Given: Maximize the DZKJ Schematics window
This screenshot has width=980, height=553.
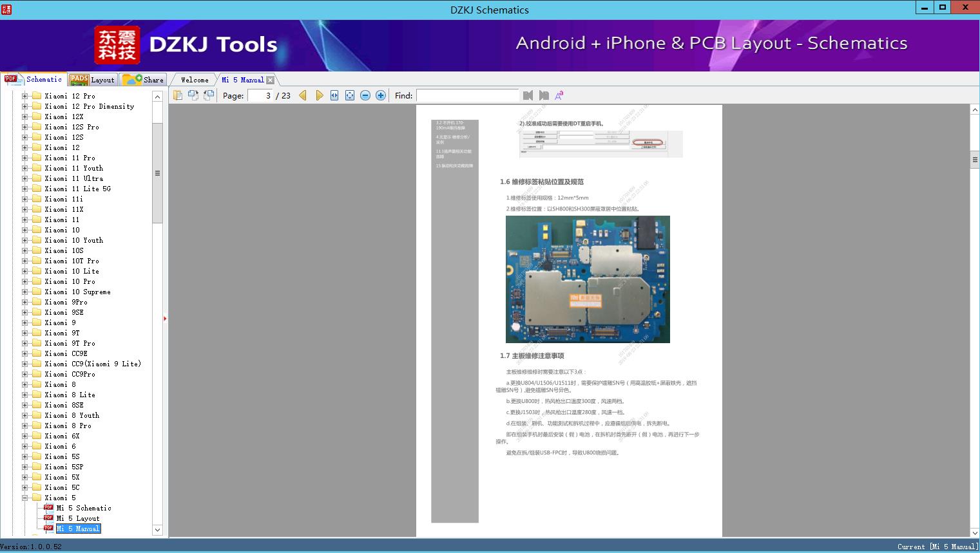Looking at the screenshot, I should point(943,8).
